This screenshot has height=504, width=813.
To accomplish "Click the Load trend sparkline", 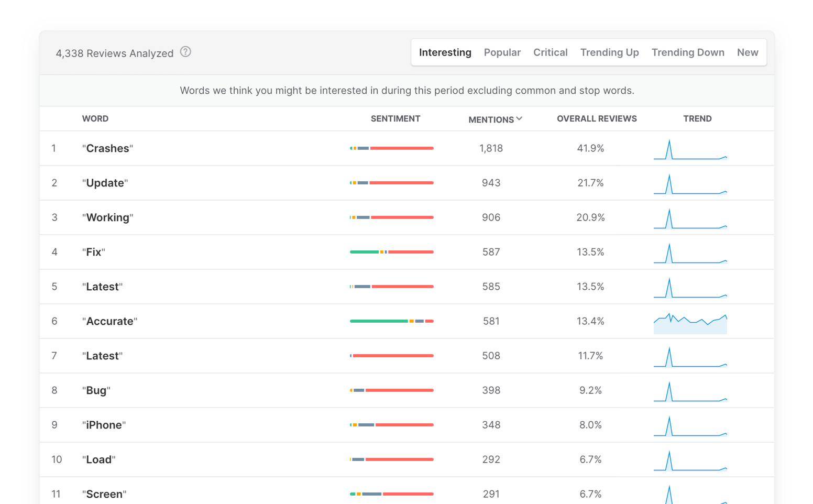I will coord(690,461).
